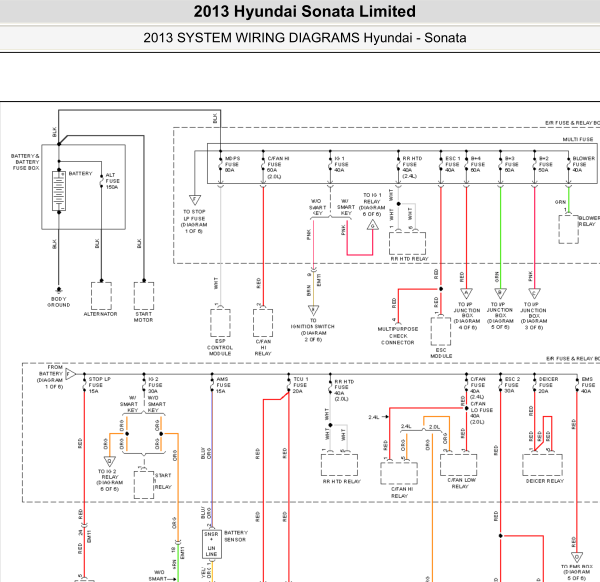The width and height of the screenshot is (600, 582).
Task: Click the 'B+3 FUSE' label
Action: point(512,164)
